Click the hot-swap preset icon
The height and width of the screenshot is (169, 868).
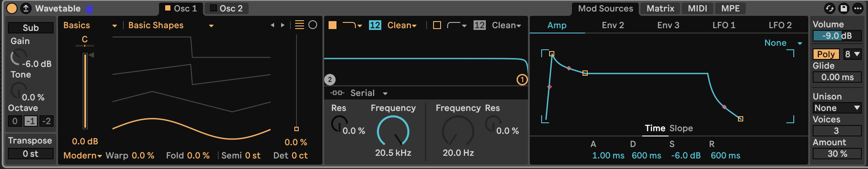pos(829,8)
